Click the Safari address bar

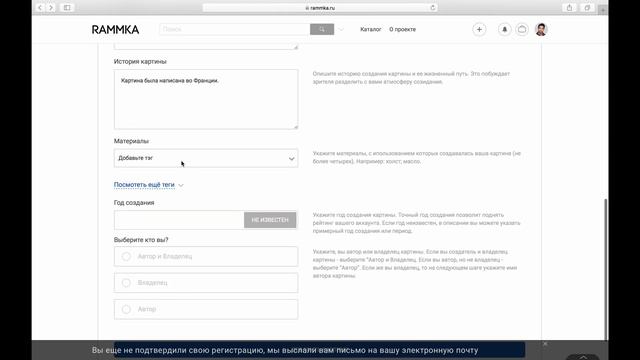click(x=320, y=8)
